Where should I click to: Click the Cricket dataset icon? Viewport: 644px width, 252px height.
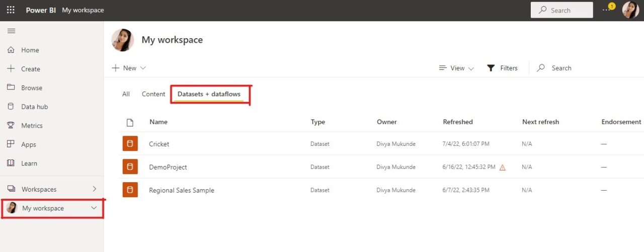tap(130, 144)
